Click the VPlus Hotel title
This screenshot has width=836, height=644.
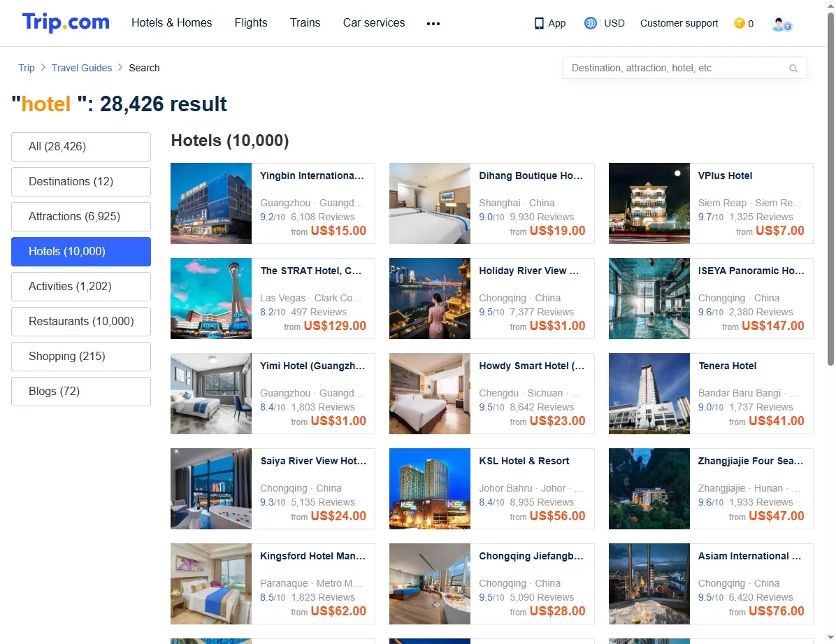[725, 176]
